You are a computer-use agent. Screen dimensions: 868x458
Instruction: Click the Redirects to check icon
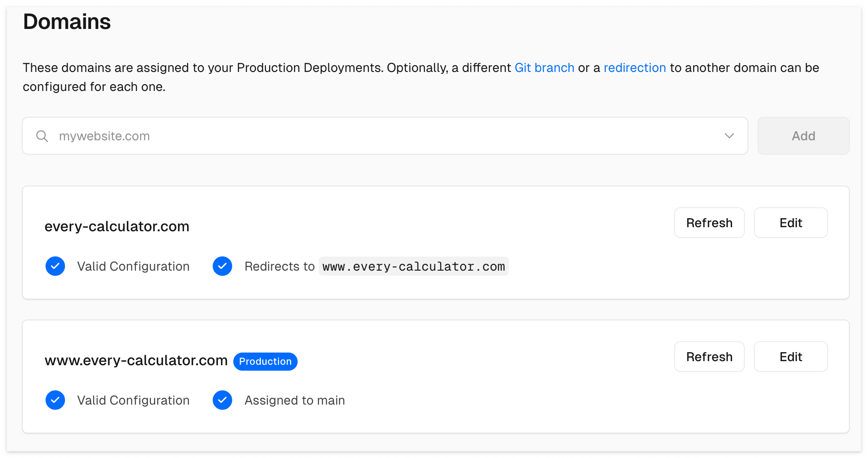click(x=222, y=266)
